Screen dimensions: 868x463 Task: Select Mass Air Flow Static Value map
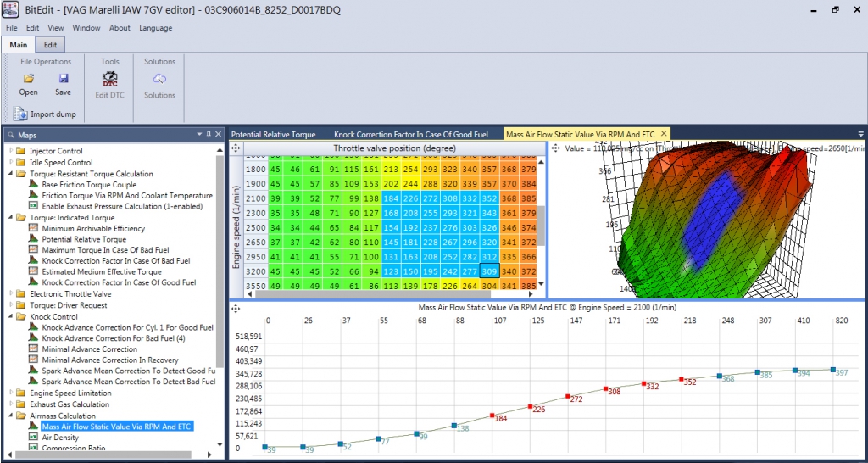(x=118, y=427)
